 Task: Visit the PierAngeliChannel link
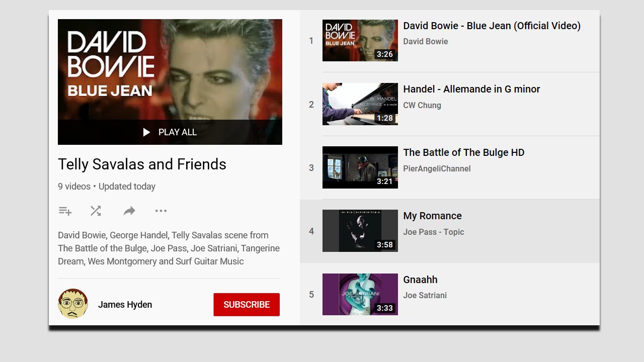437,168
